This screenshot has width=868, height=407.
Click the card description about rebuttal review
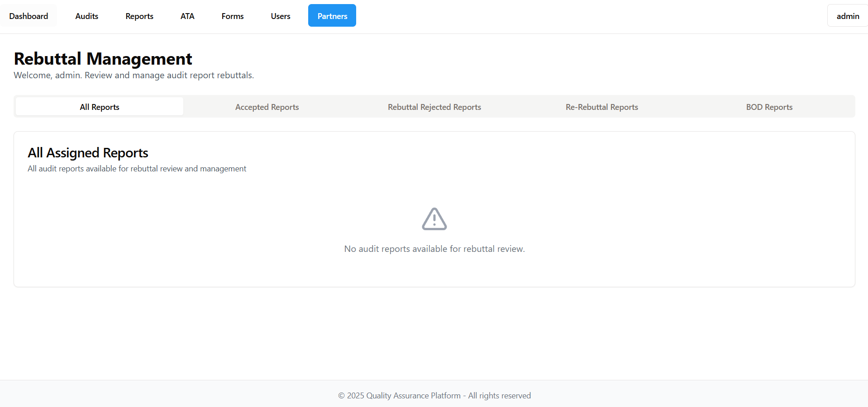click(137, 169)
